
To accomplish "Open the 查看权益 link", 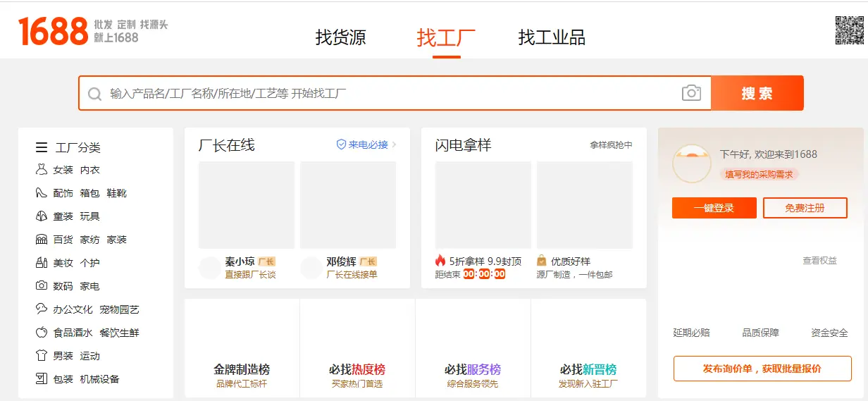I will point(819,261).
